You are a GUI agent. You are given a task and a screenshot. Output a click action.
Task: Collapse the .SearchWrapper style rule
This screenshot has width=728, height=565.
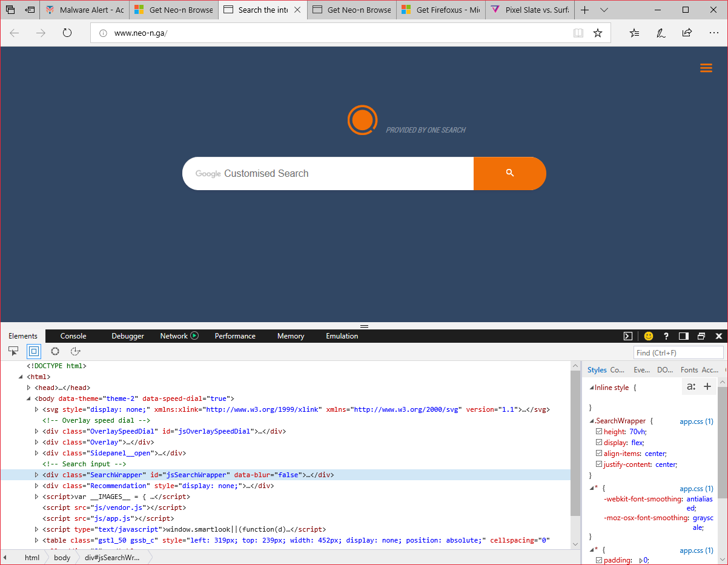coord(592,421)
